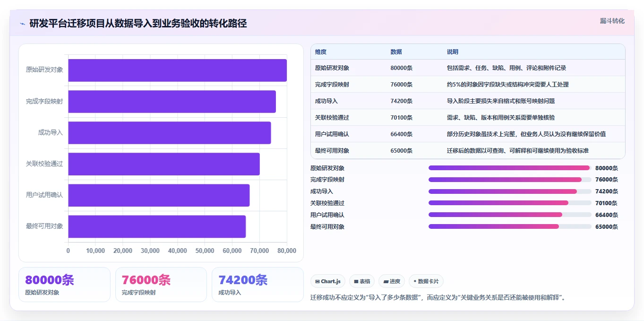The height and width of the screenshot is (321, 644).
Task: Click the 成功导入 progress bar at 74200条
Action: pos(510,191)
